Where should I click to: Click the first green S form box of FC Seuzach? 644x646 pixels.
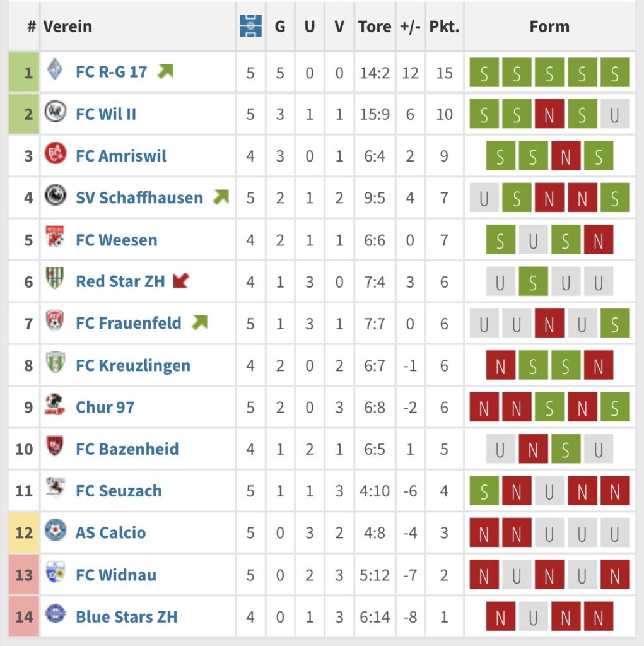484,491
